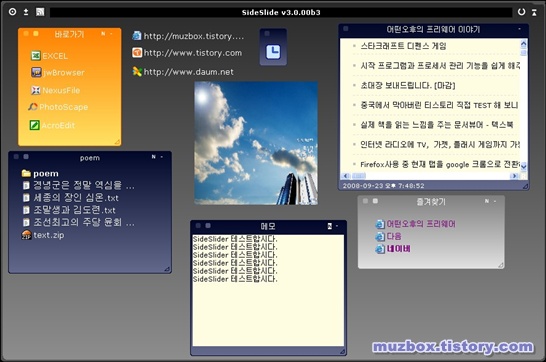
Task: Click the poem folder label text
Action: (46, 173)
